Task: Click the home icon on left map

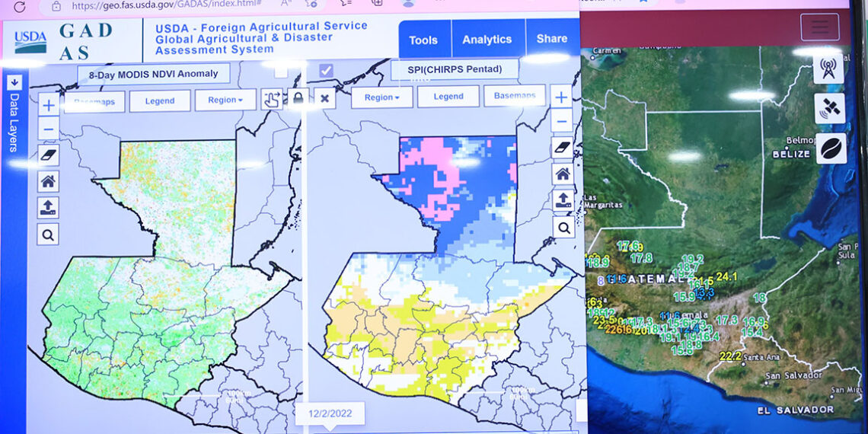Action: [x=48, y=181]
